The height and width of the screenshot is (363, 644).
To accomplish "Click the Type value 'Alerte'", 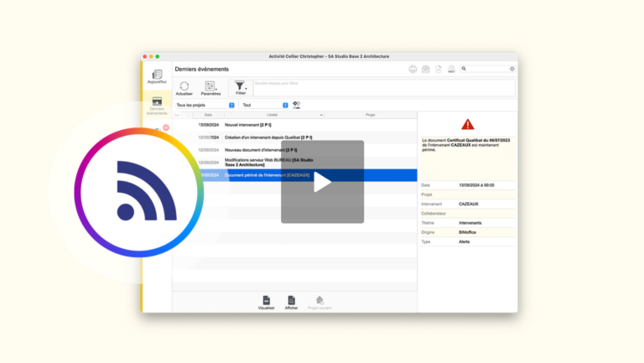I will click(464, 242).
